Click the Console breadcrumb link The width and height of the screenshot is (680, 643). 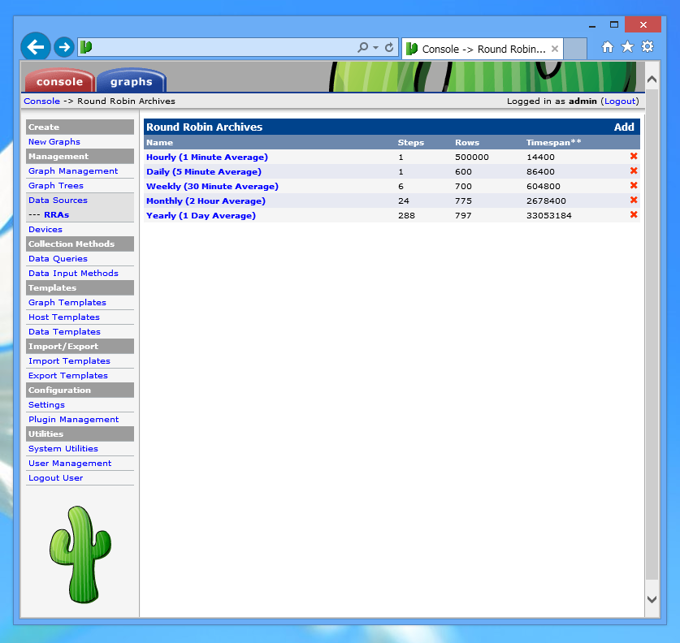point(42,101)
